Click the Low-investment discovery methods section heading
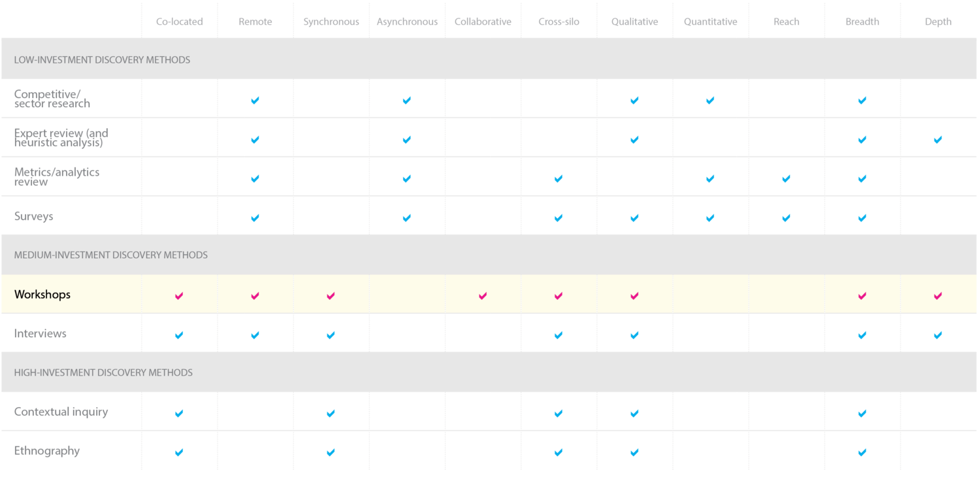 (102, 59)
